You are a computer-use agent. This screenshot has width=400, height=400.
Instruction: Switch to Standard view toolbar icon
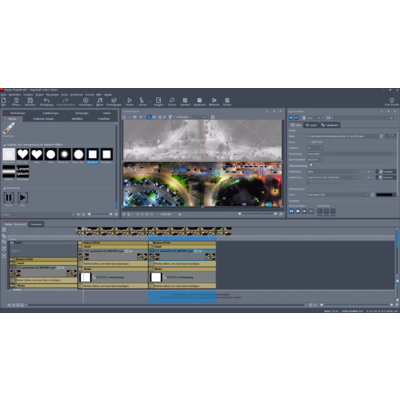(x=185, y=101)
